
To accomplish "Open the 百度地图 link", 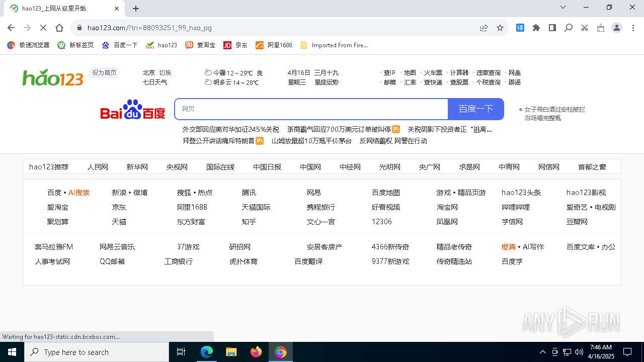I will click(386, 193).
